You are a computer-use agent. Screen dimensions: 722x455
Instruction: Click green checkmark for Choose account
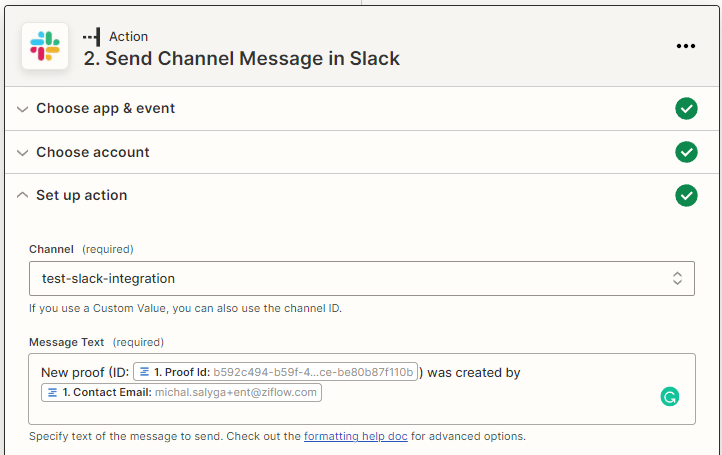[686, 152]
